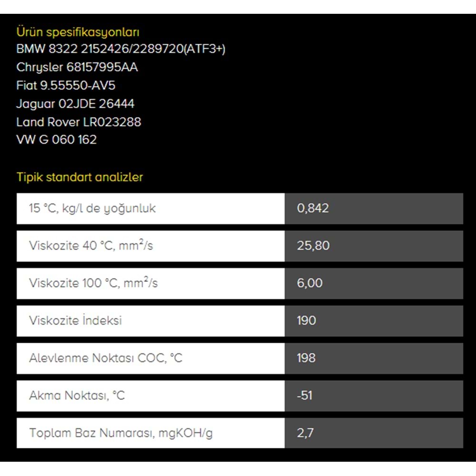Click the density value 0,842

click(313, 208)
